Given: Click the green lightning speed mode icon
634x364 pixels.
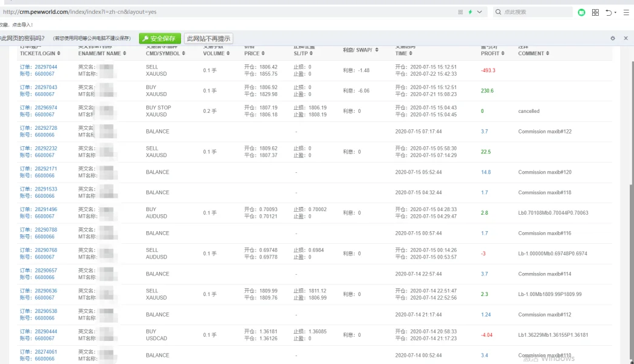Looking at the screenshot, I should (x=470, y=12).
